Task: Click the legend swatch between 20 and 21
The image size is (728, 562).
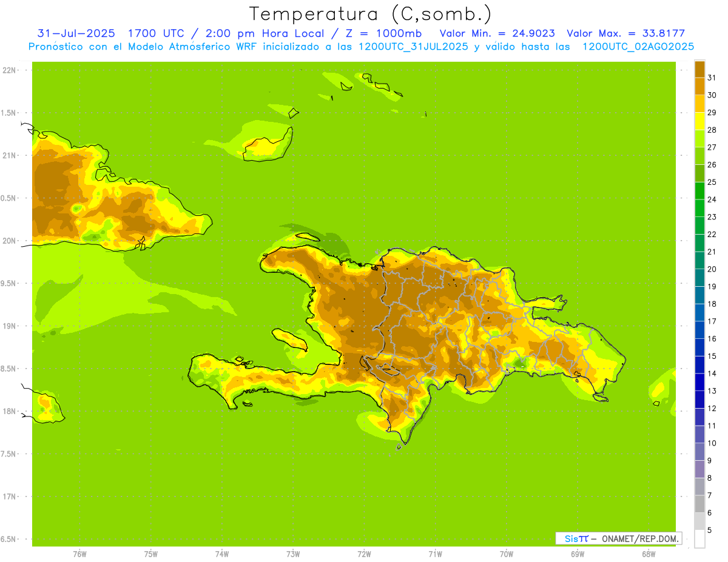Action: (699, 261)
